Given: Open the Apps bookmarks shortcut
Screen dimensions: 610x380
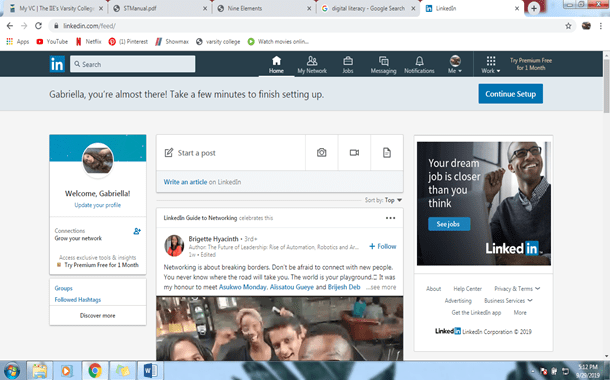Looking at the screenshot, I should (18, 42).
